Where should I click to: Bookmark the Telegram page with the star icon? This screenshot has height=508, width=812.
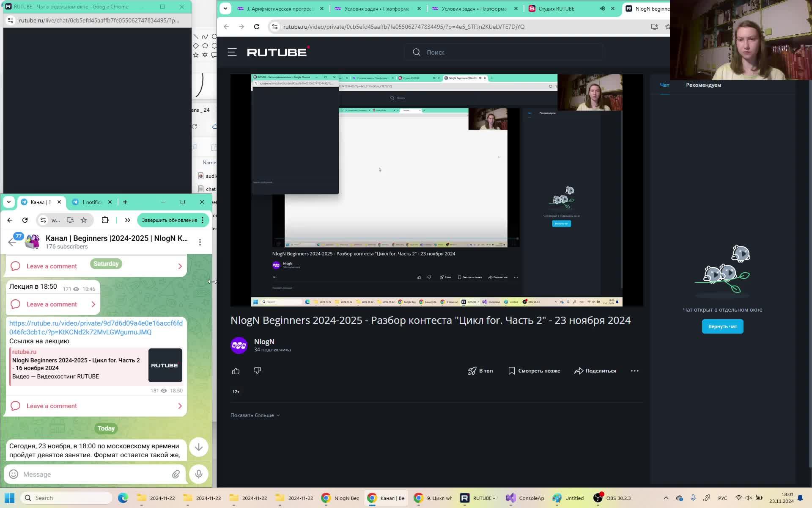coord(84,220)
